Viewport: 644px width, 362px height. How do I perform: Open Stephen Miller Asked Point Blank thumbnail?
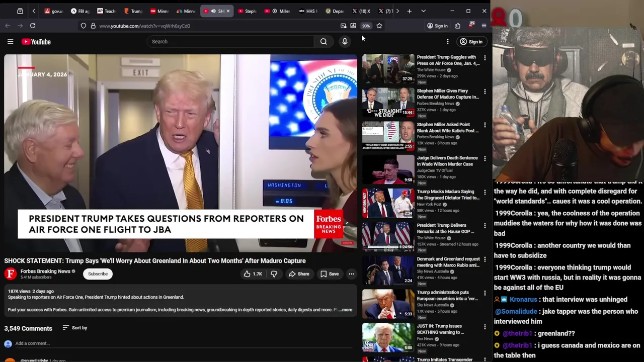pos(388,136)
